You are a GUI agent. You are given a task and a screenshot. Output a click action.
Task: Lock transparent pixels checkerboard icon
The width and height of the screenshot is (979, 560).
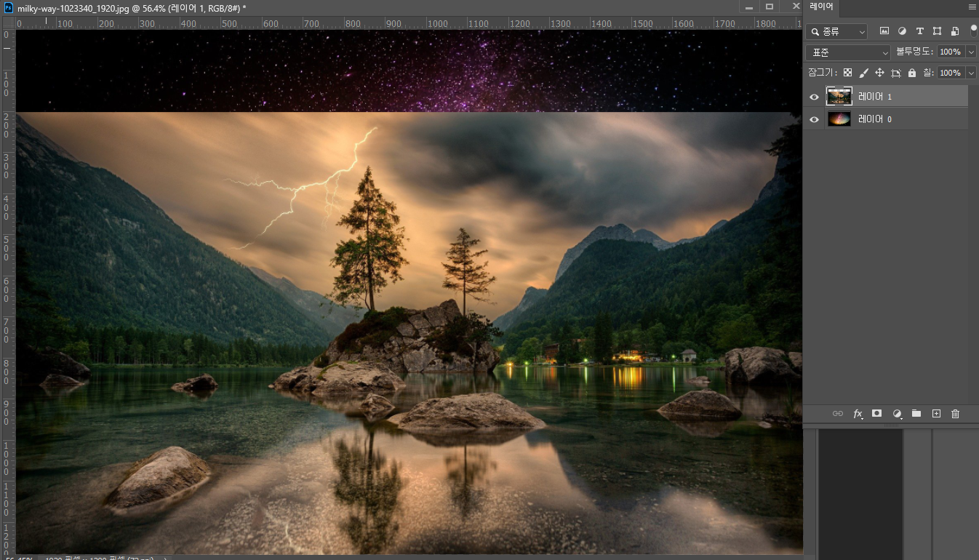click(847, 73)
